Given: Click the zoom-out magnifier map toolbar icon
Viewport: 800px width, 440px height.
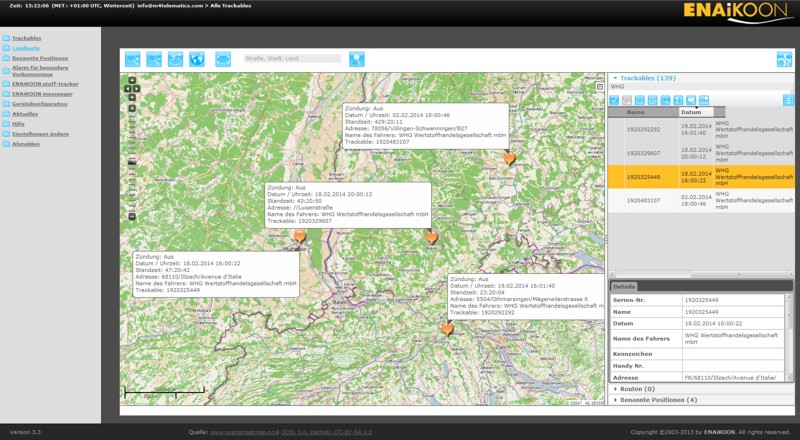Looking at the screenshot, I should click(154, 59).
